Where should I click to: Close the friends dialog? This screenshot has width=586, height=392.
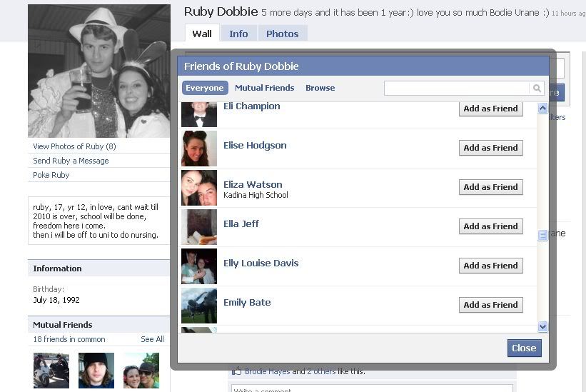[x=525, y=348]
